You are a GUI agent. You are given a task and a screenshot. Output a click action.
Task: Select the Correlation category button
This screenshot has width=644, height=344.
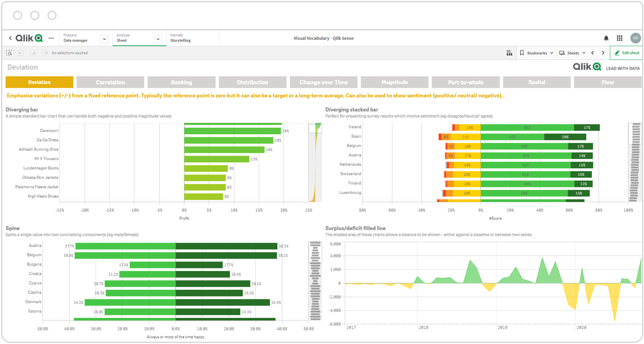[110, 82]
